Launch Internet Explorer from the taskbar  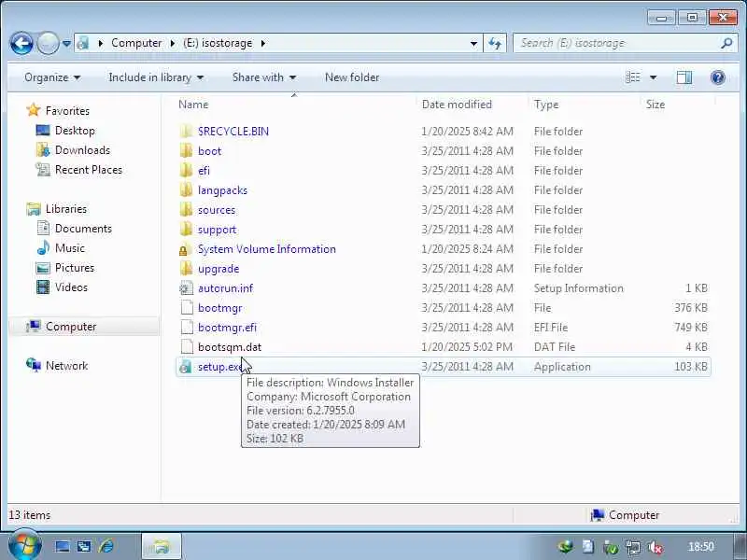click(106, 546)
